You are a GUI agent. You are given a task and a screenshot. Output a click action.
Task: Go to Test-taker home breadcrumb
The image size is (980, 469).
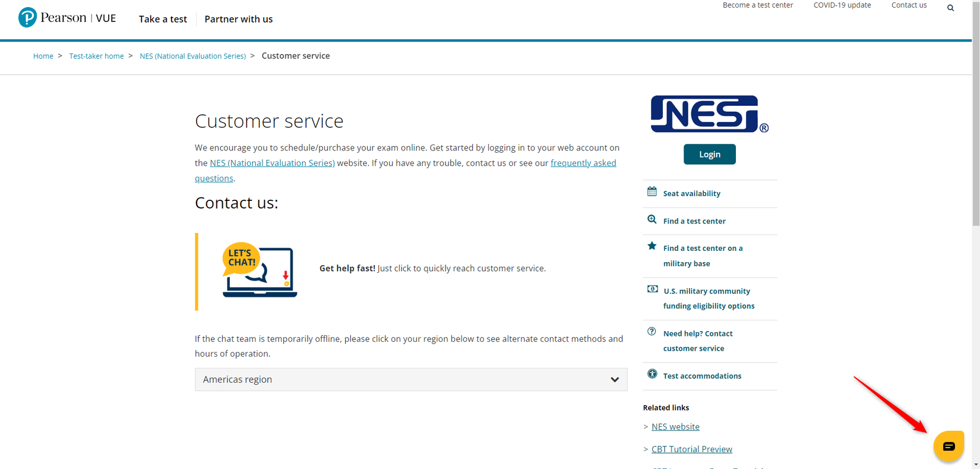[97, 56]
